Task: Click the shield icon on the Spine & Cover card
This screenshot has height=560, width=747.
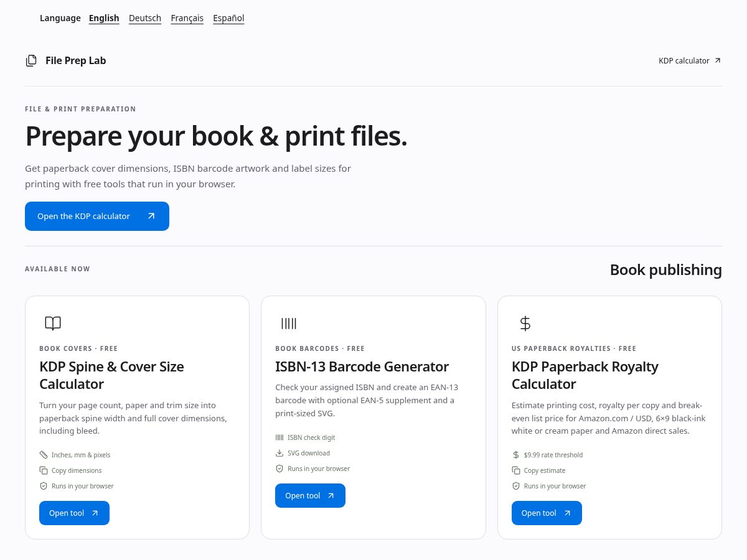Action: tap(44, 486)
